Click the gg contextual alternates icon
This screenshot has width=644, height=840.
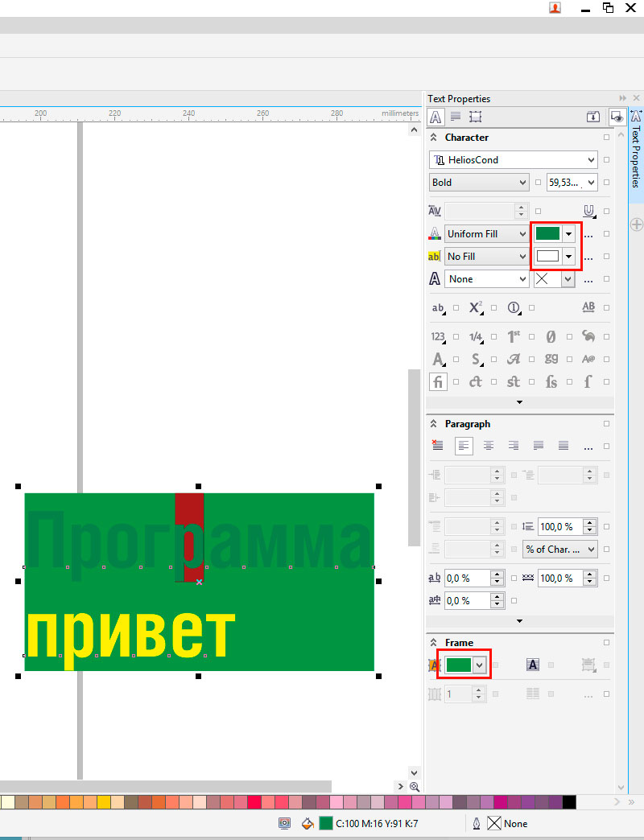tap(551, 358)
